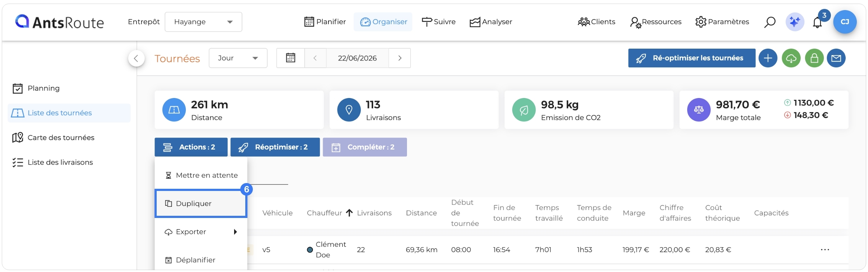Screen dimensions: 868x272
Task: Open the notifications bell
Action: coord(817,22)
